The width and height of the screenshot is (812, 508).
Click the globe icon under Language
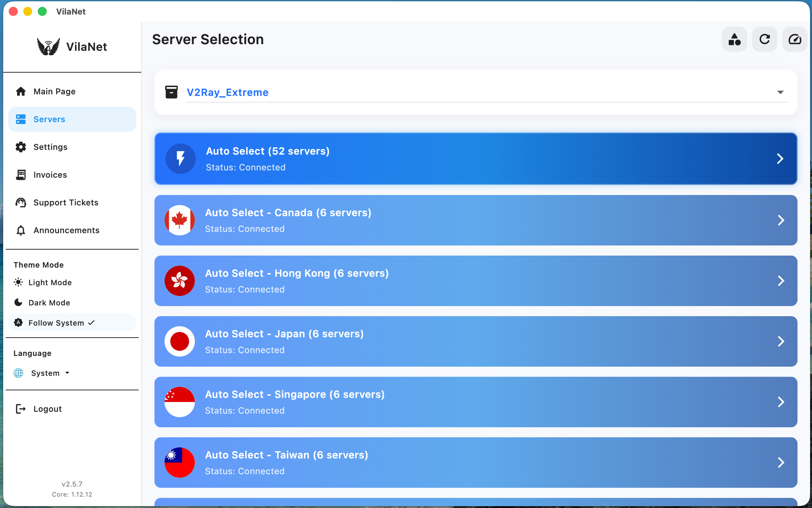pyautogui.click(x=18, y=373)
